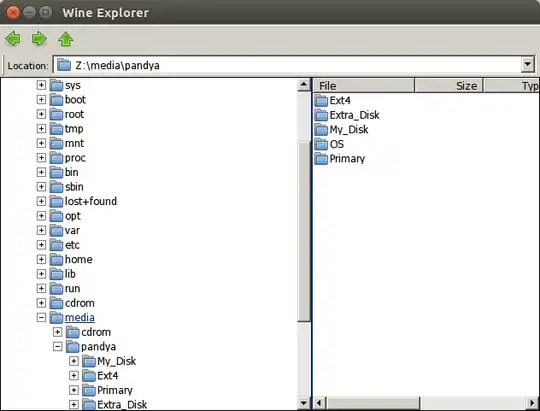Select the opt folder icon in tree
Viewport: 540px width, 411px height.
click(x=56, y=216)
